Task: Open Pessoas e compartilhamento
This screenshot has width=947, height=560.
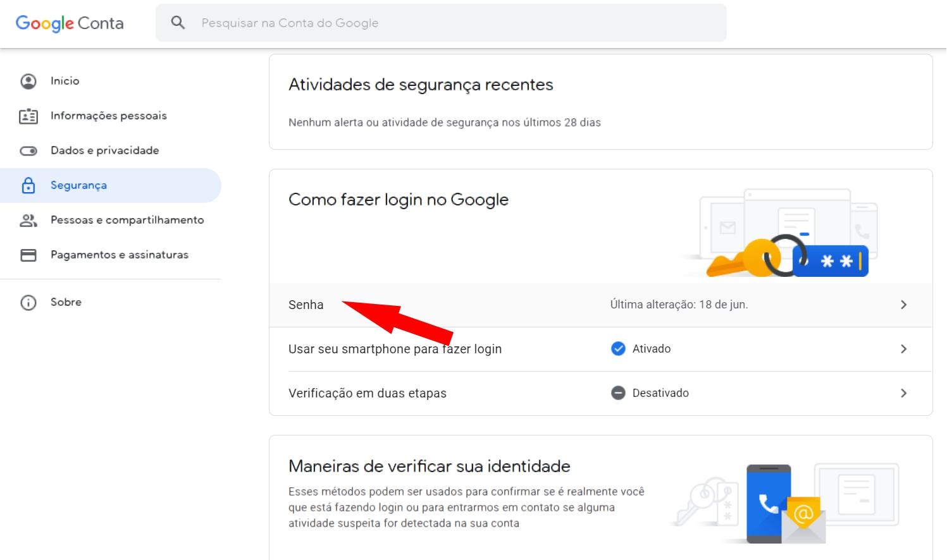Action: pyautogui.click(x=111, y=220)
